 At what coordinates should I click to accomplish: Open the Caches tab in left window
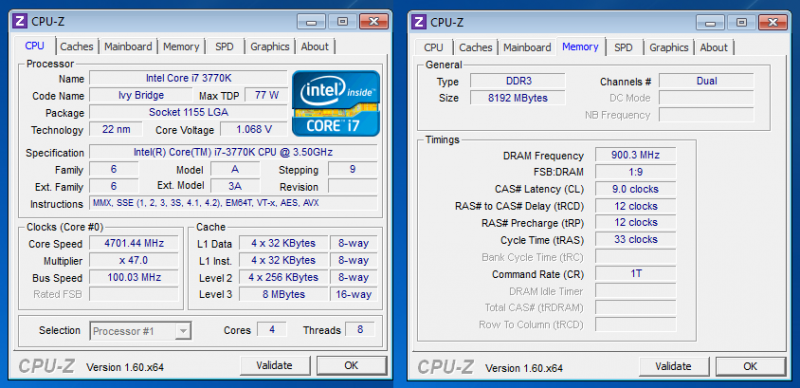[77, 46]
